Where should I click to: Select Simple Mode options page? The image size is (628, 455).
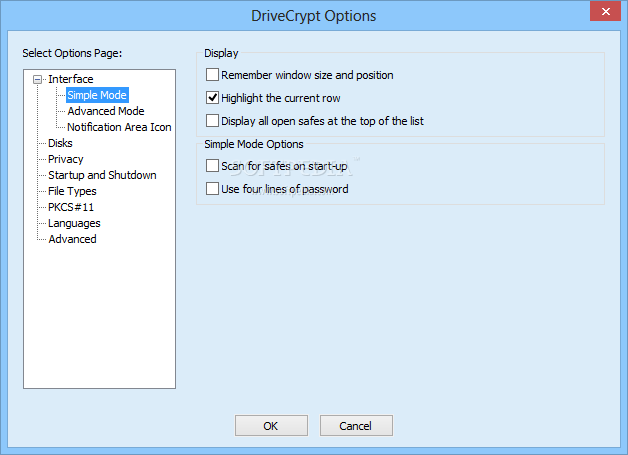coord(97,95)
